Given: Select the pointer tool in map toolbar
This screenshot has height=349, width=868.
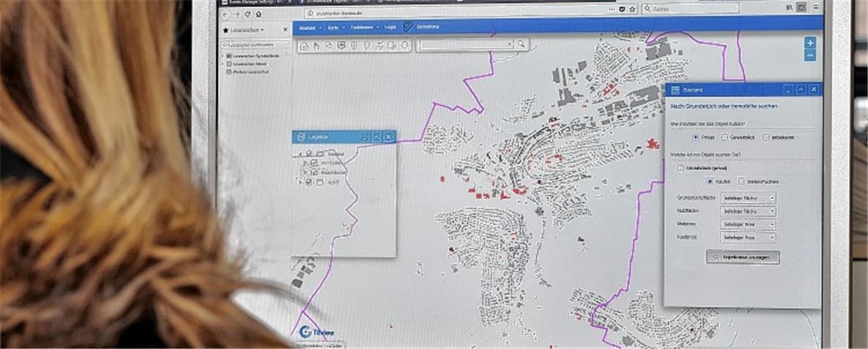Looking at the screenshot, I should click(x=317, y=46).
